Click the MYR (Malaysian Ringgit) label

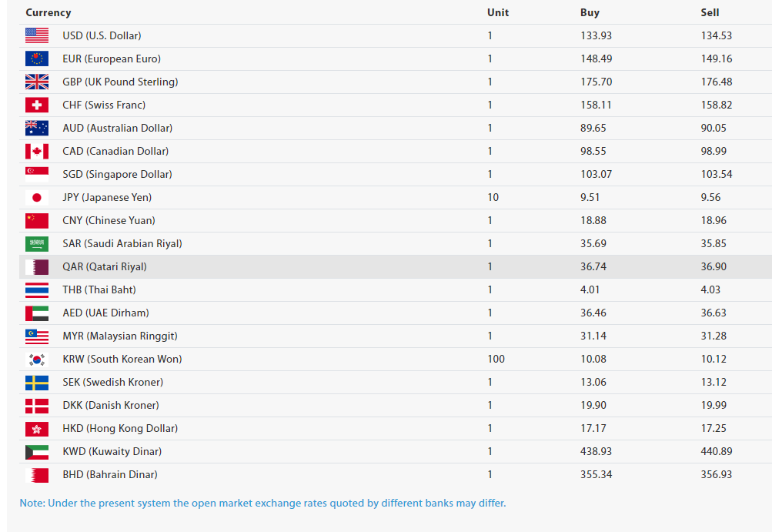(119, 336)
